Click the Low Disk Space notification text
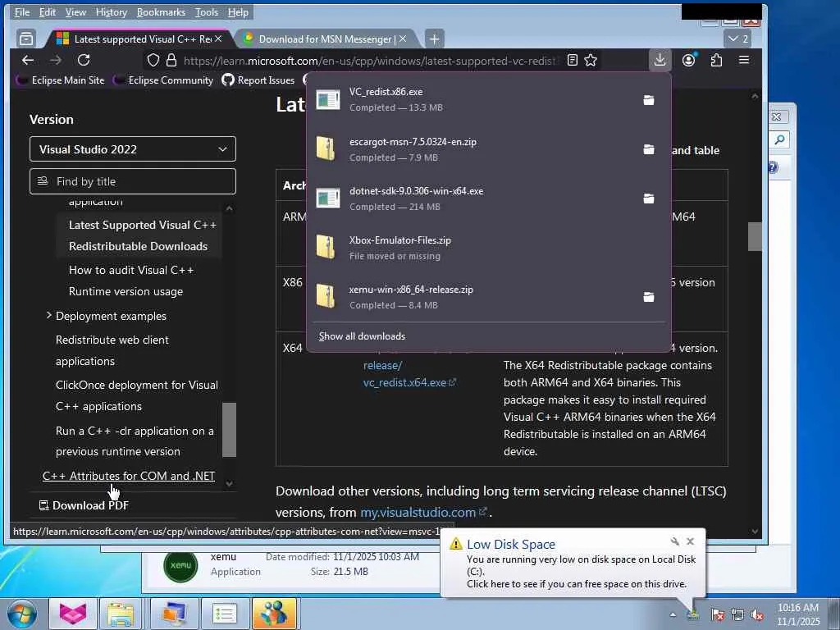This screenshot has height=630, width=840. (x=581, y=572)
